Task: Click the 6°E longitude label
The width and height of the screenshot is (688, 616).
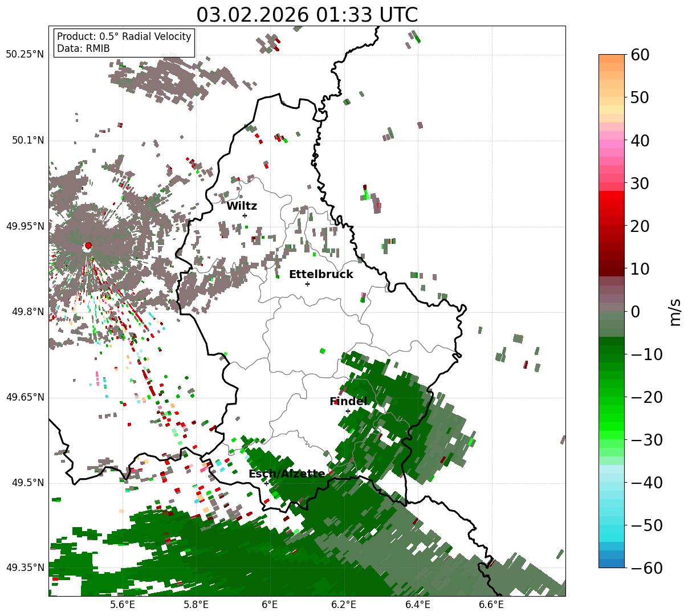Action: tap(270, 605)
